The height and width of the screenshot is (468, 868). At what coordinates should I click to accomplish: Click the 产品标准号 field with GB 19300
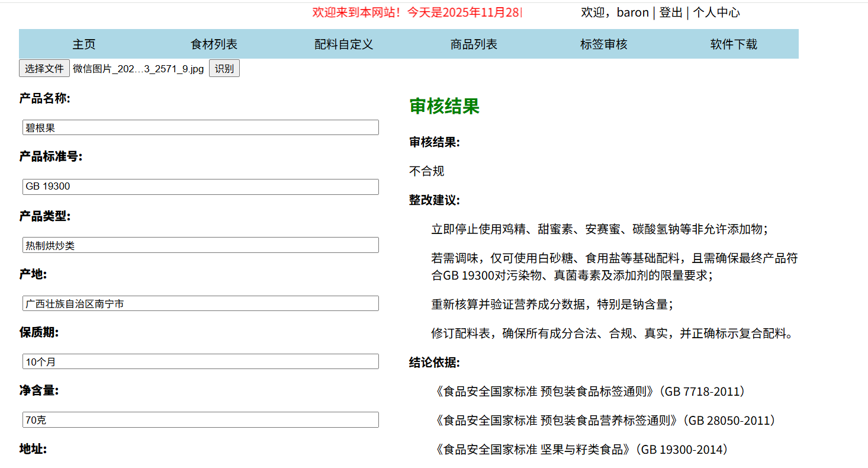(201, 187)
